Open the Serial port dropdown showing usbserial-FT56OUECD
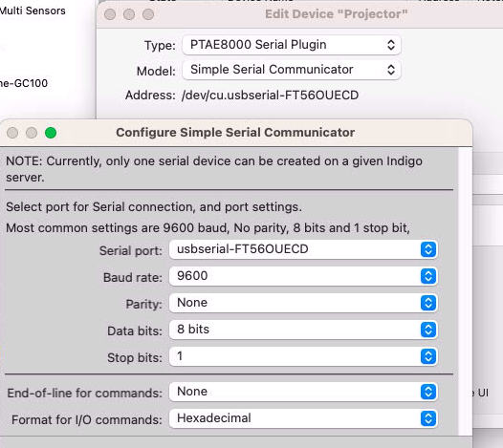The image size is (503, 448). 303,249
